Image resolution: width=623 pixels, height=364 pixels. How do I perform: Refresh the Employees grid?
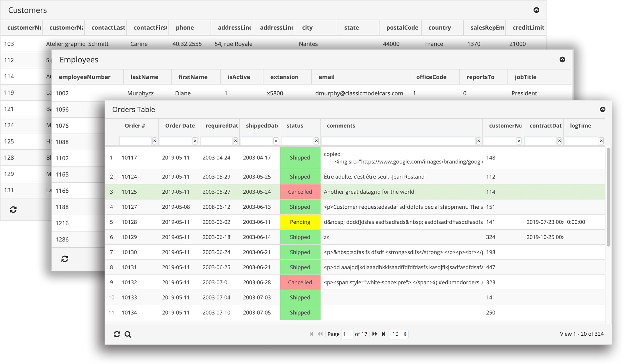tap(65, 259)
